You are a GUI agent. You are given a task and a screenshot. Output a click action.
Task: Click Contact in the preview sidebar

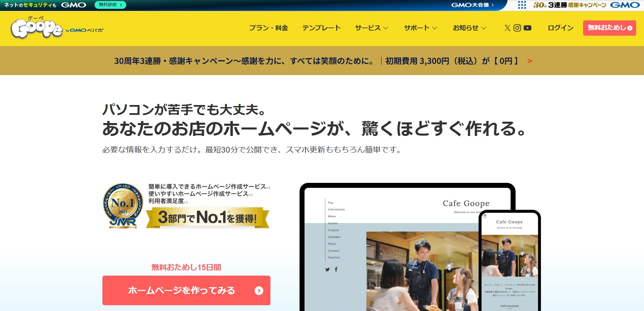[x=333, y=250]
